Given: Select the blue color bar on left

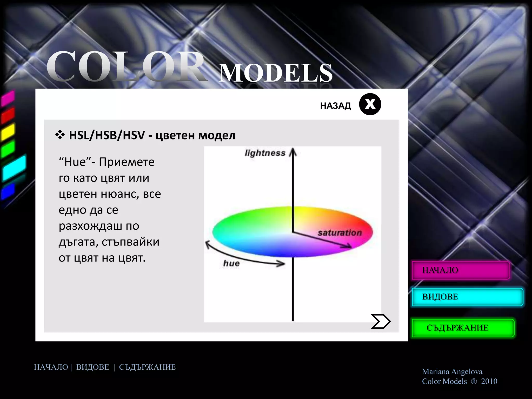Looking at the screenshot, I should click(x=8, y=191).
